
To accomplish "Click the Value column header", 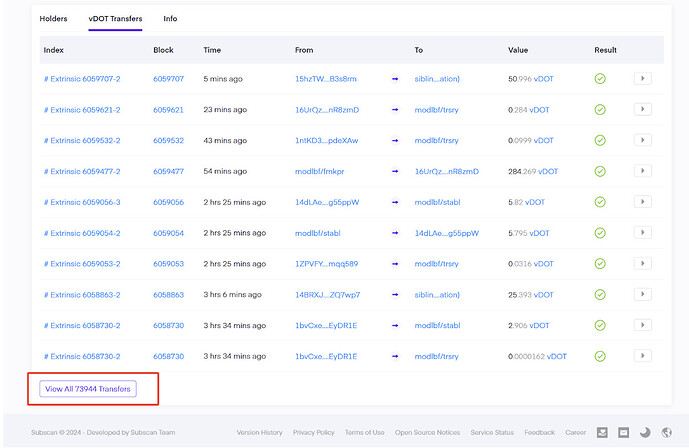I will [x=518, y=50].
